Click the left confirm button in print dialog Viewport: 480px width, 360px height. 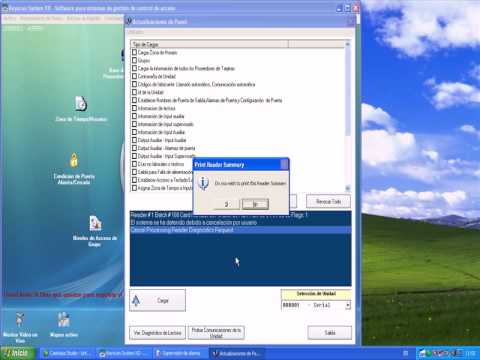[227, 204]
